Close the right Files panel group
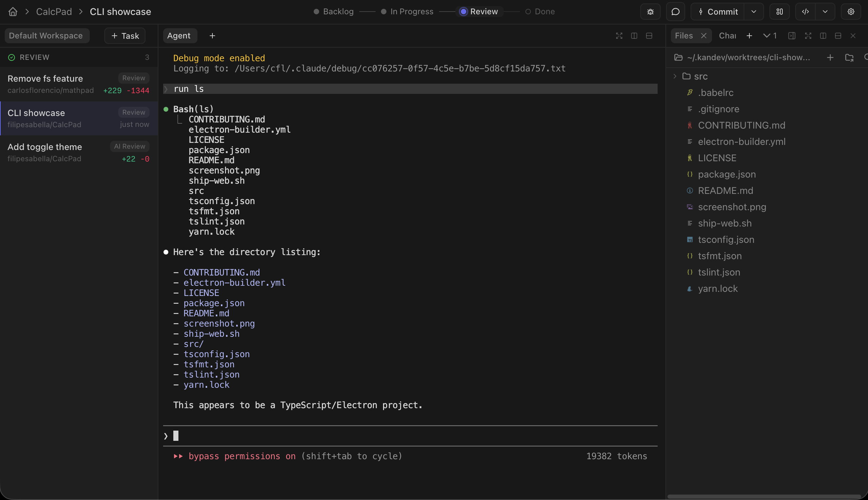 pos(853,36)
